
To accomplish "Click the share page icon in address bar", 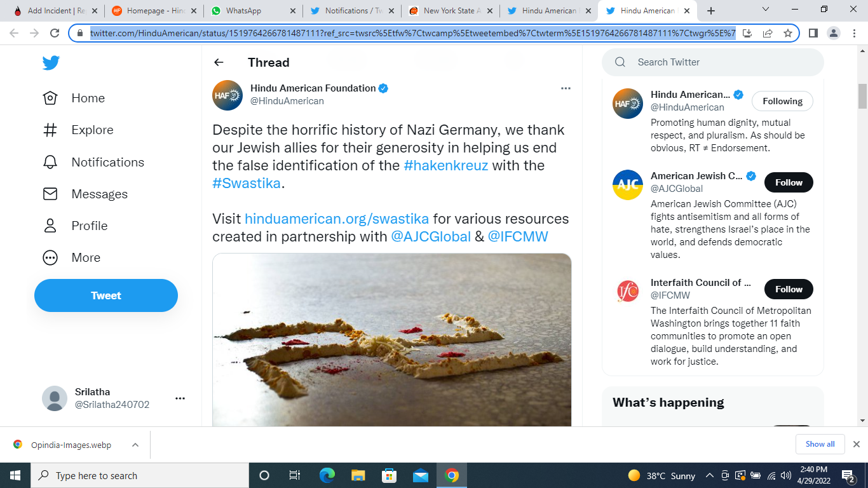I will pos(768,34).
